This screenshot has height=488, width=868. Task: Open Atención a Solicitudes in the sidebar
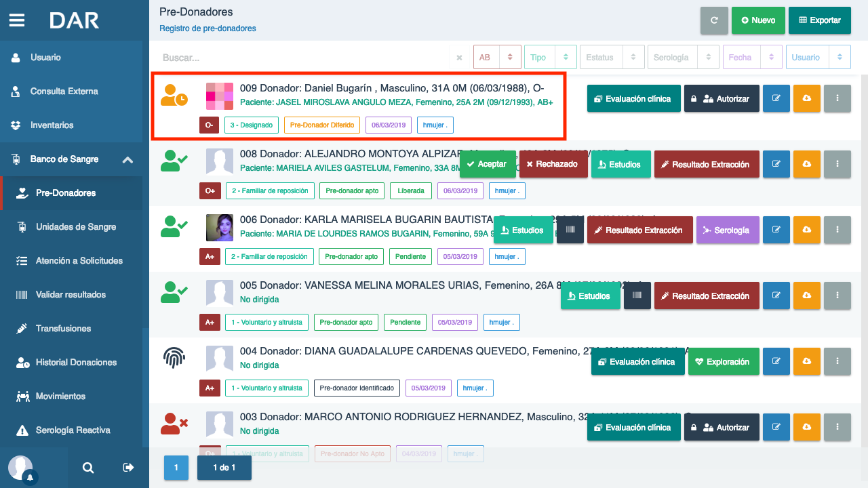click(71, 261)
